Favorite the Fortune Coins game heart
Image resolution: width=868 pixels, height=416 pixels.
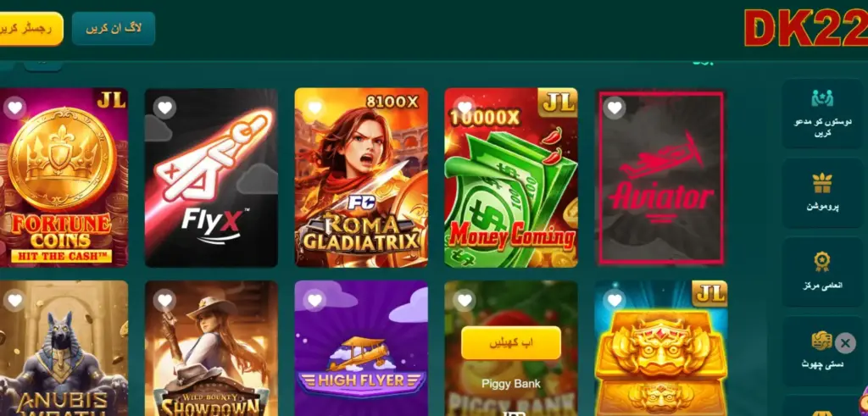pyautogui.click(x=15, y=108)
